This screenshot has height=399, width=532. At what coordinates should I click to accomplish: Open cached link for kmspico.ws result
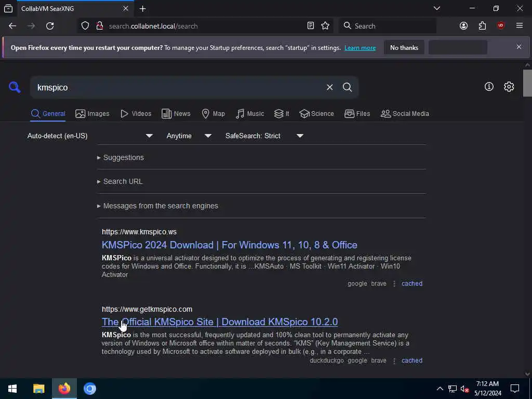point(412,284)
